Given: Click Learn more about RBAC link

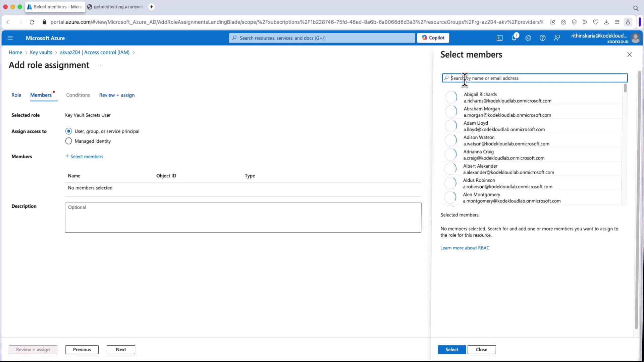Looking at the screenshot, I should [x=465, y=248].
